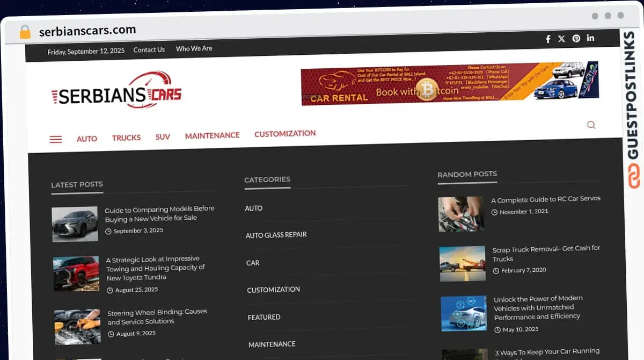Open the Facebook social icon
The width and height of the screenshot is (644, 360).
pos(548,39)
